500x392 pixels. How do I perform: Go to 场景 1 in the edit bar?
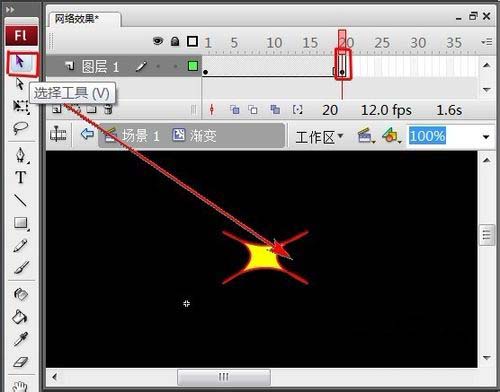(132, 136)
